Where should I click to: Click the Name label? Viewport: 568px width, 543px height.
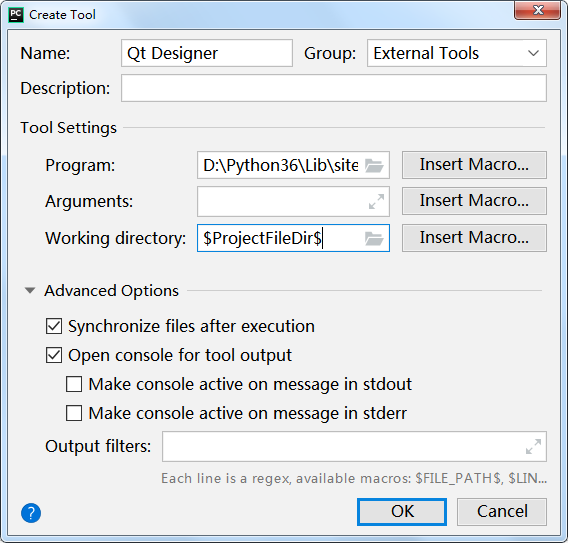45,53
